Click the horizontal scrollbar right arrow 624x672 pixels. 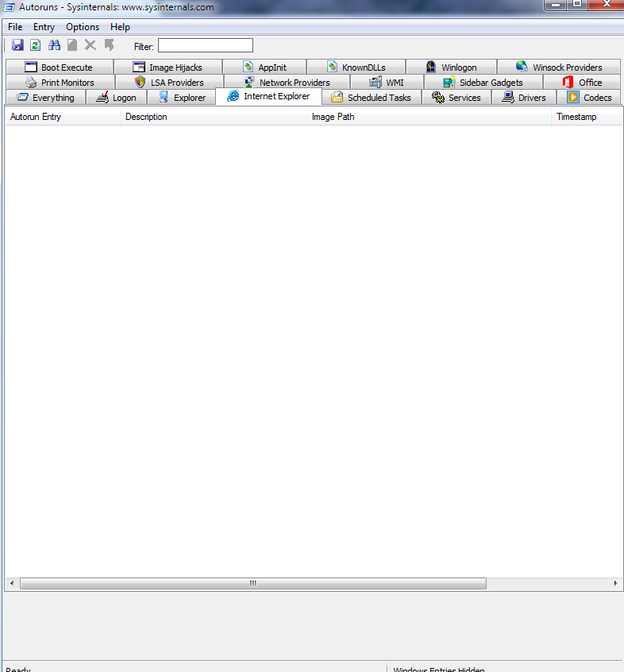615,583
